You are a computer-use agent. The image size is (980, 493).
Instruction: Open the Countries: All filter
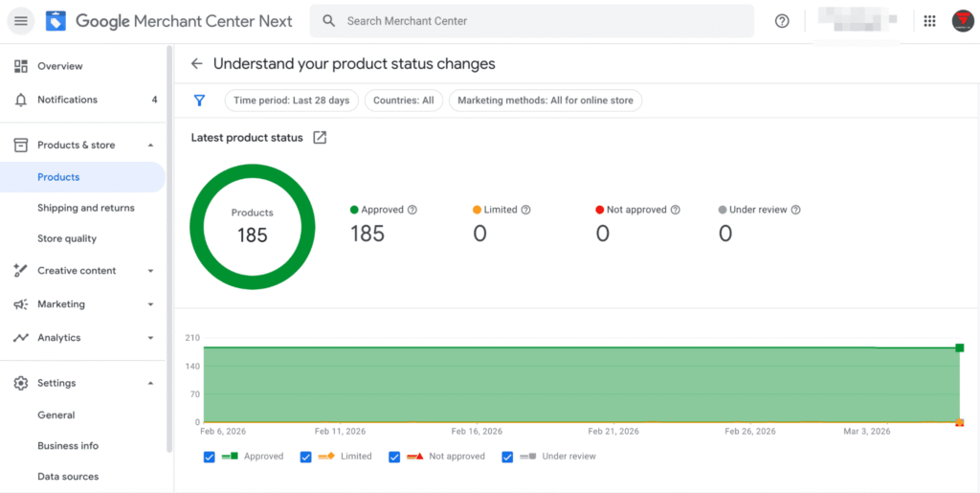pyautogui.click(x=403, y=101)
